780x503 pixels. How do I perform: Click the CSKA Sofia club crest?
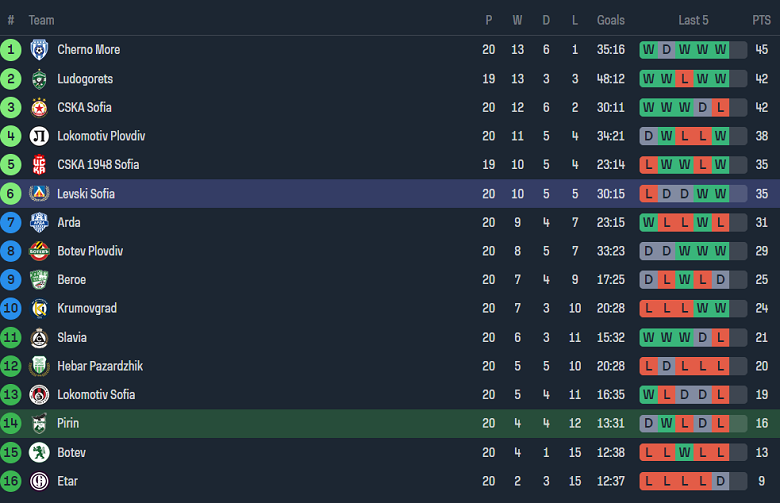tap(39, 108)
